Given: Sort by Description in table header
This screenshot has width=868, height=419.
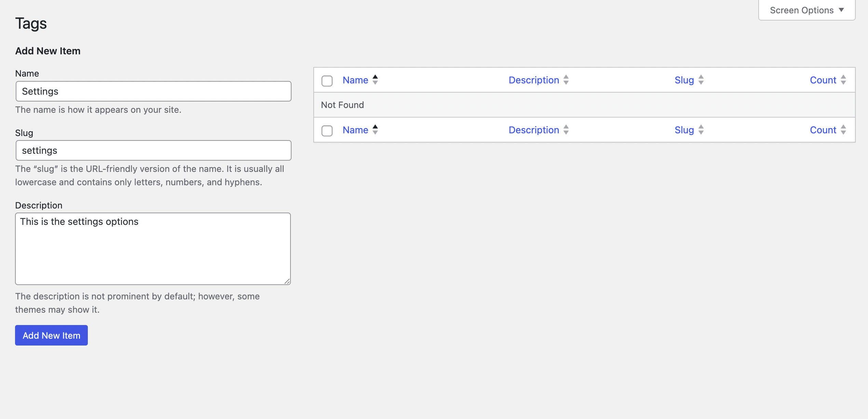Looking at the screenshot, I should (534, 80).
